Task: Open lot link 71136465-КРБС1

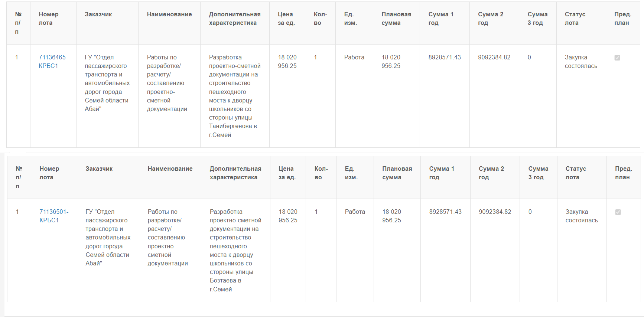Action: tap(53, 62)
